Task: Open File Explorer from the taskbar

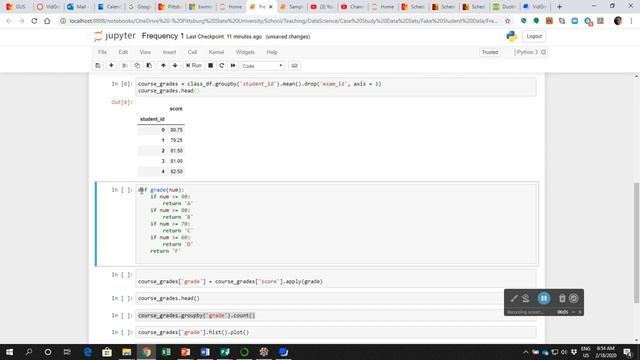Action: [127, 352]
